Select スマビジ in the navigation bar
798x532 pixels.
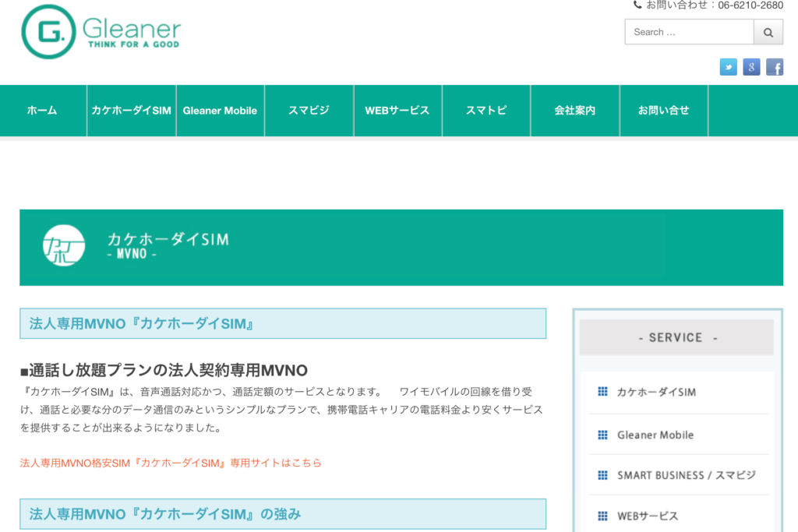(x=309, y=111)
